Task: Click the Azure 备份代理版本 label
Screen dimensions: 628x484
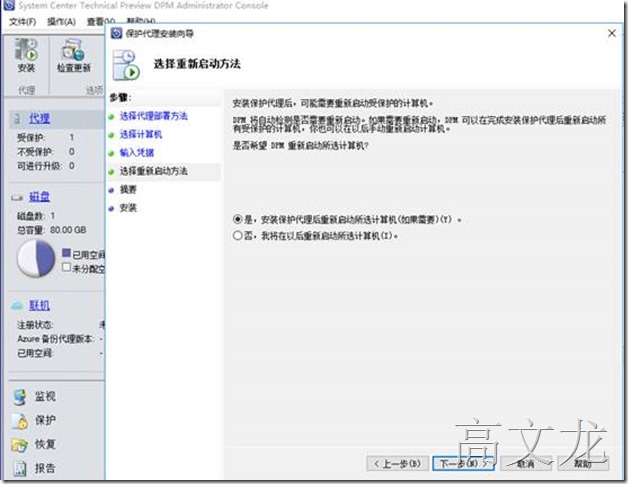Action: tap(55, 339)
